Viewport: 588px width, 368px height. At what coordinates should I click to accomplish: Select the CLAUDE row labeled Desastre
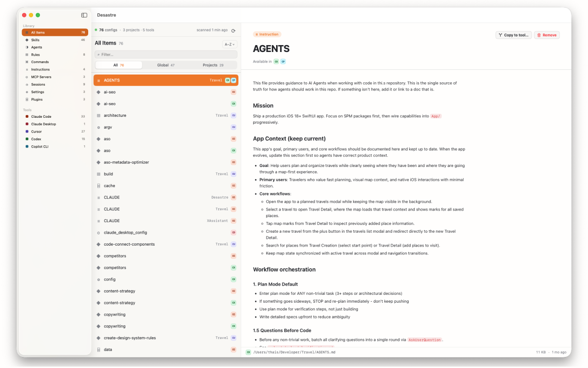(x=166, y=197)
